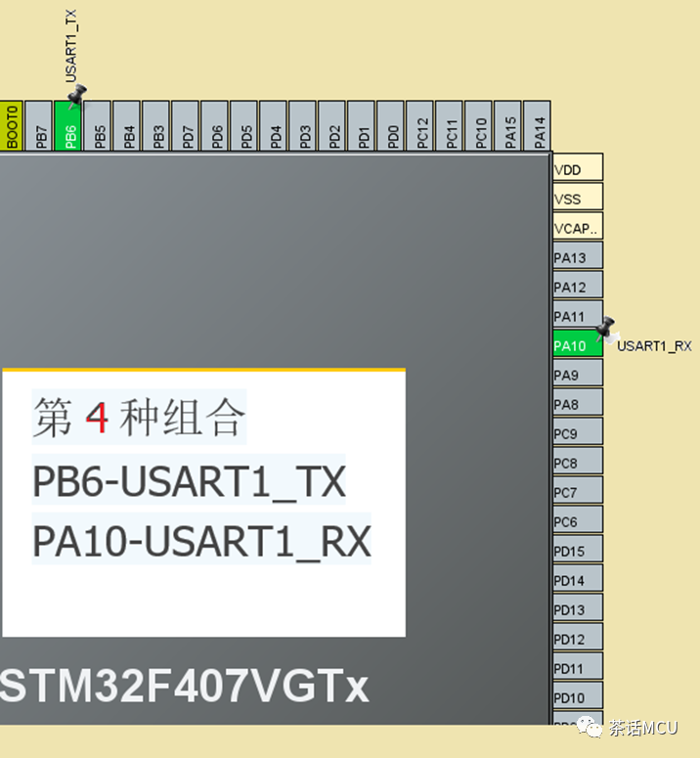Click pin PD14
The width and height of the screenshot is (700, 758).
click(x=578, y=578)
